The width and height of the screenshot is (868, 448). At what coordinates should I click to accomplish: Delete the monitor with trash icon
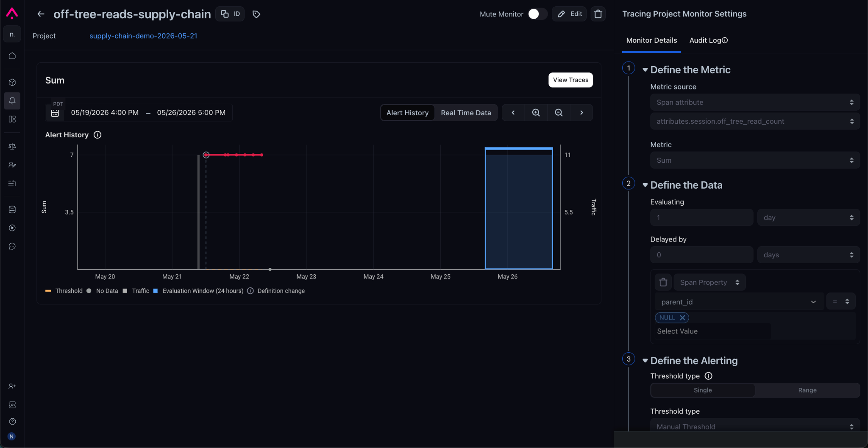[598, 14]
